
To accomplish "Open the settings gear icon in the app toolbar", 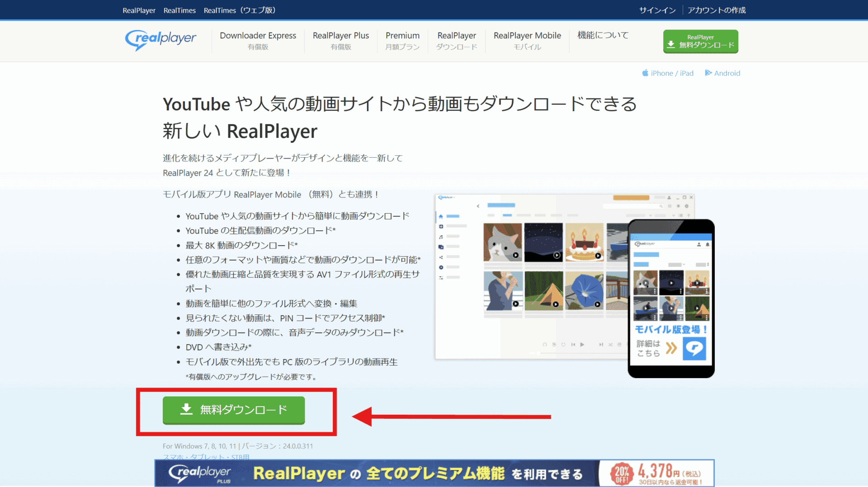I will [686, 206].
